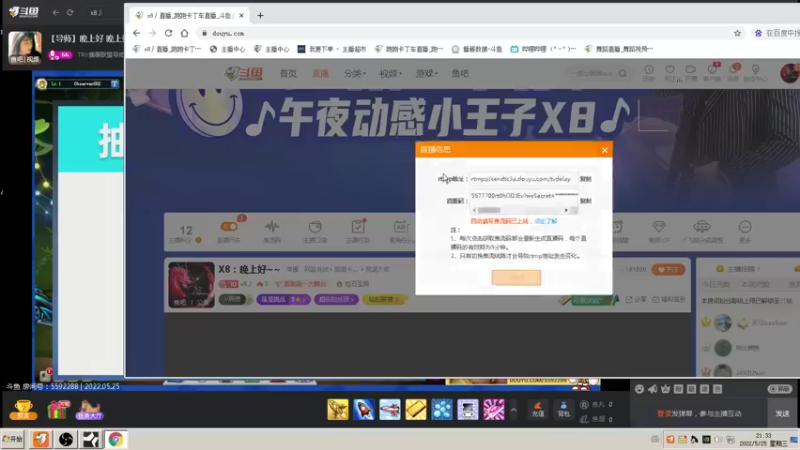Open the followed heart icon in header
The image size is (800, 450).
point(670,72)
